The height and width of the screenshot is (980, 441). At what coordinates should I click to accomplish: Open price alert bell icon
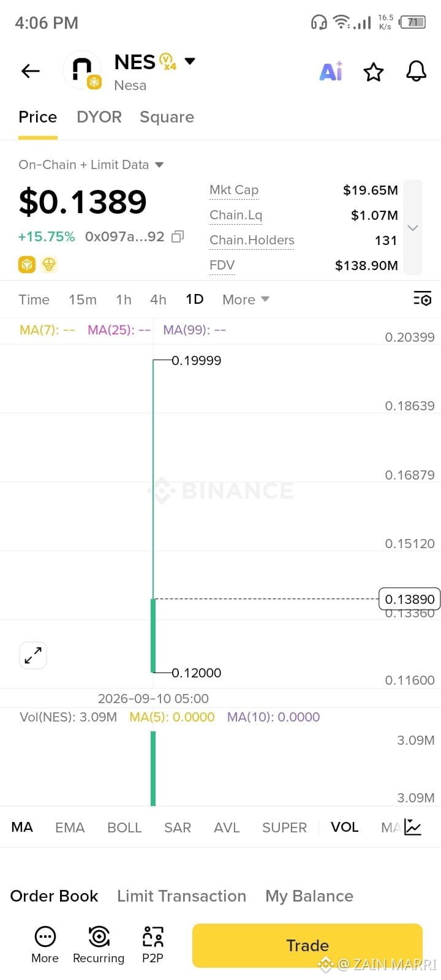pos(417,72)
